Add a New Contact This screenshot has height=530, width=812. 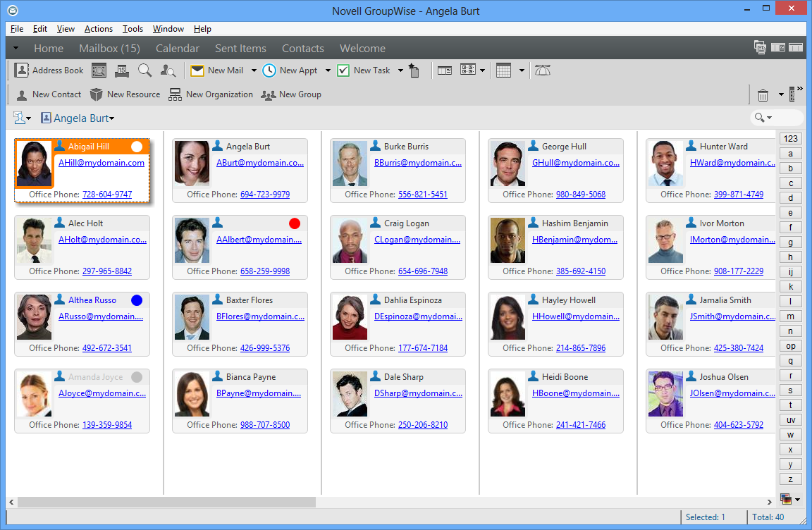(49, 94)
